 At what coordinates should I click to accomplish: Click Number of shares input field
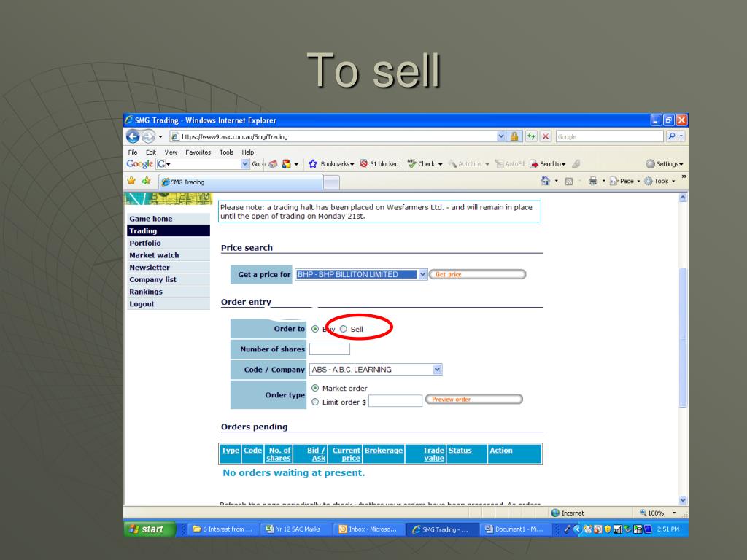tap(330, 349)
